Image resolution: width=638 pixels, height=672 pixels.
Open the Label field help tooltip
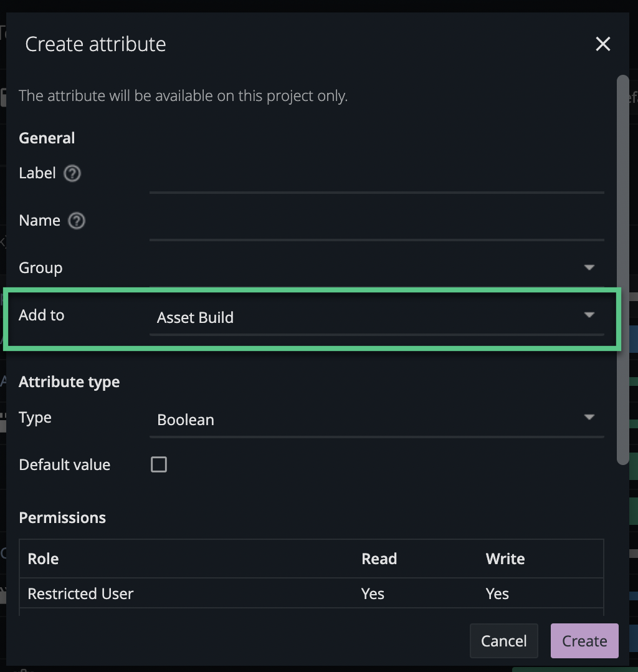tap(72, 173)
